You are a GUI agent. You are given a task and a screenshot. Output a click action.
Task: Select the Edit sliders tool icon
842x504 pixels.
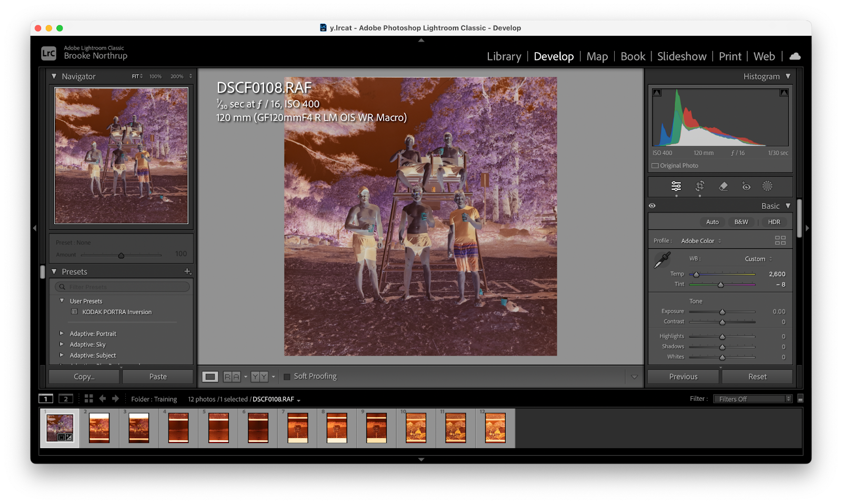click(x=676, y=186)
